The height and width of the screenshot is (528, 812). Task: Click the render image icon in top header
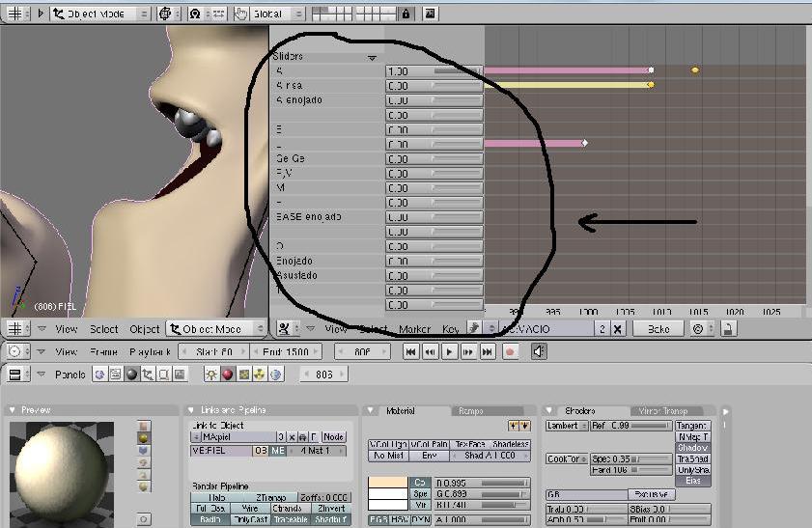[x=430, y=14]
